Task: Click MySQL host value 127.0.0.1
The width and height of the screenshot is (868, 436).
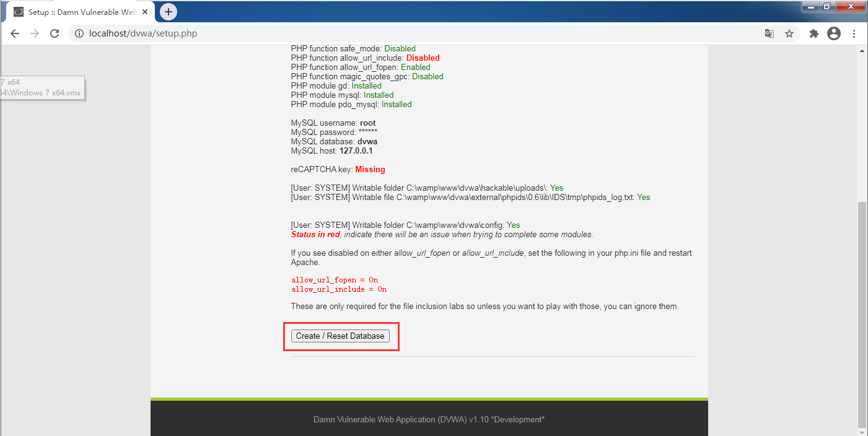Action: (356, 150)
